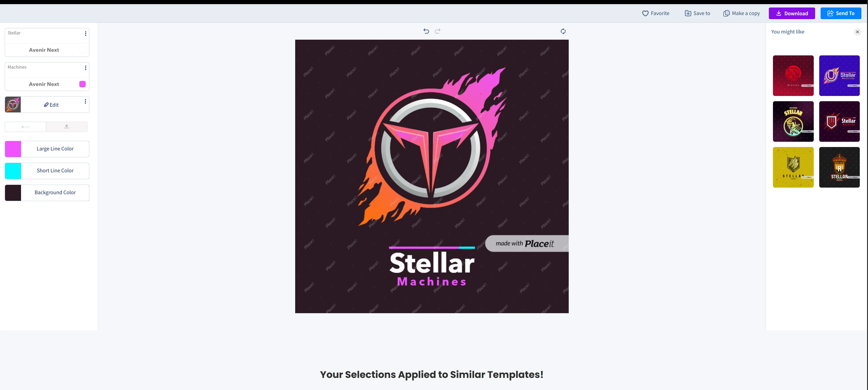
Task: Edit the logo graphic icon
Action: (x=51, y=105)
